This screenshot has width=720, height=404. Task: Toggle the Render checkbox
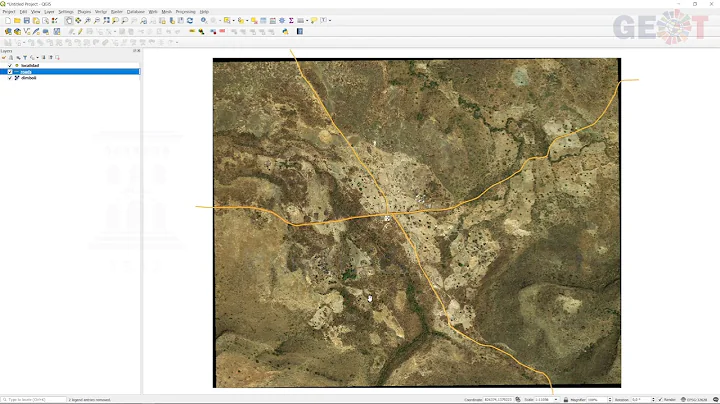(x=660, y=399)
